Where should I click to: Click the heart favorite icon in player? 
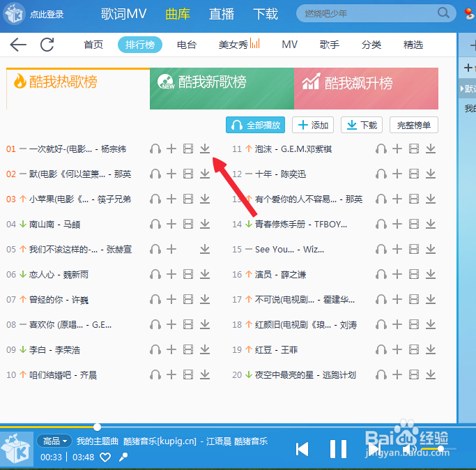tap(105, 457)
